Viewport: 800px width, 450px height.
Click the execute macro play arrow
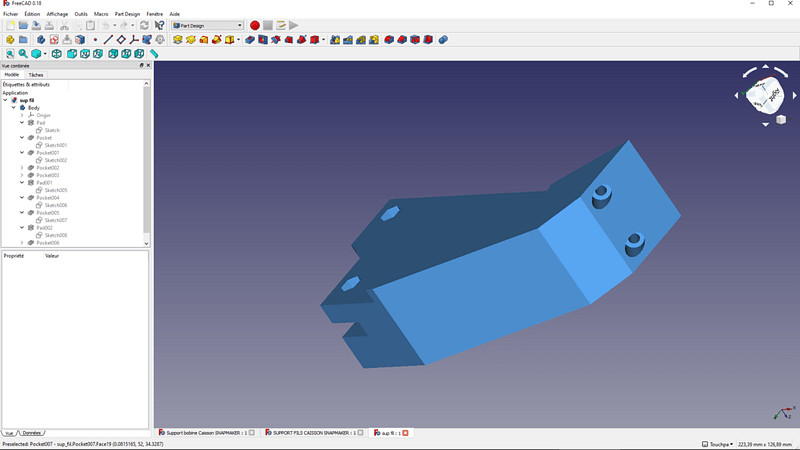point(293,26)
